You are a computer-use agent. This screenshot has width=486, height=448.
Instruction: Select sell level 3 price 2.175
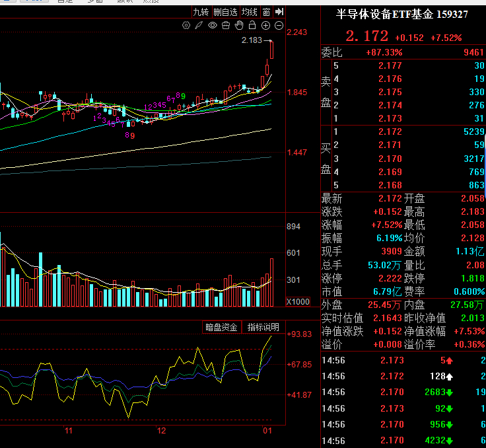tap(390, 92)
